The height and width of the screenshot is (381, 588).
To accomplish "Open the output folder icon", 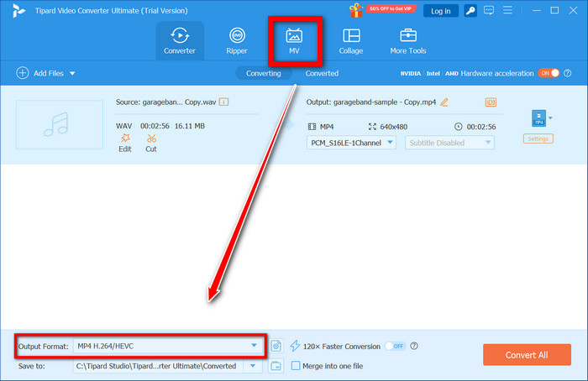I will click(276, 366).
